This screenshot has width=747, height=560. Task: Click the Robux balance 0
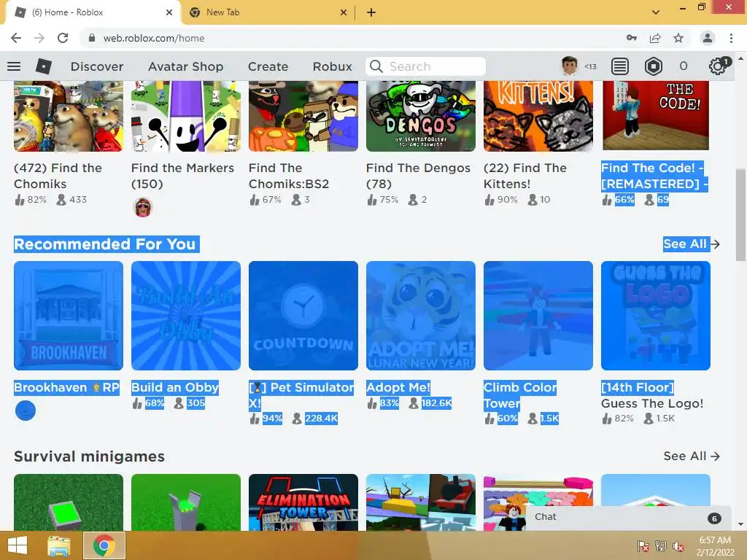(x=683, y=66)
